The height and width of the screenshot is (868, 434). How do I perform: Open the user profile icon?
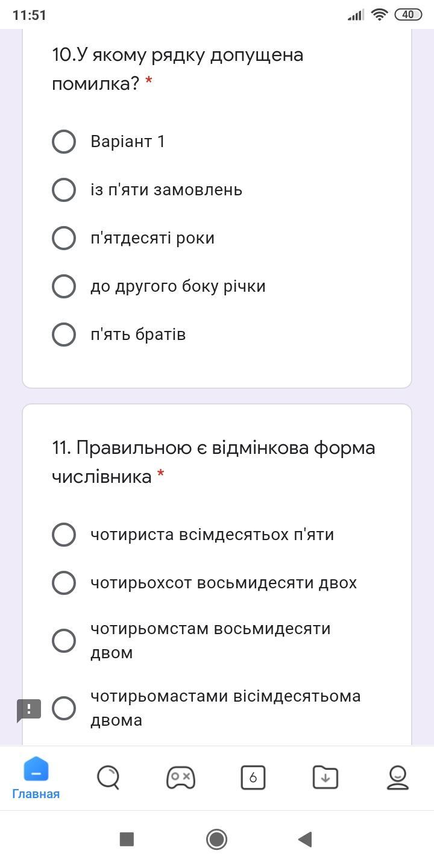(398, 777)
